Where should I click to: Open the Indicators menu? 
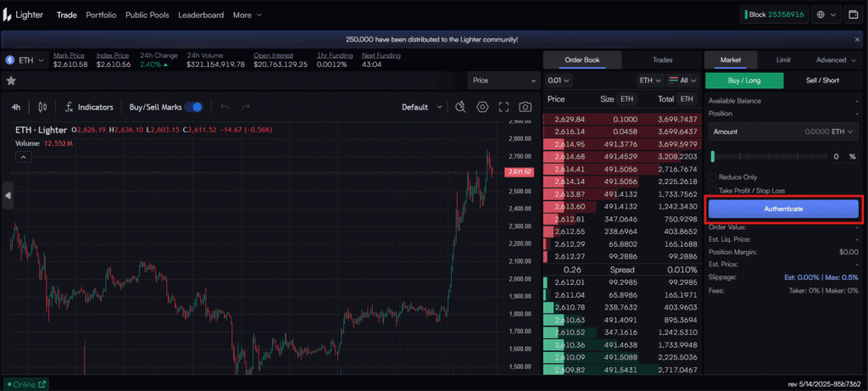coord(89,107)
